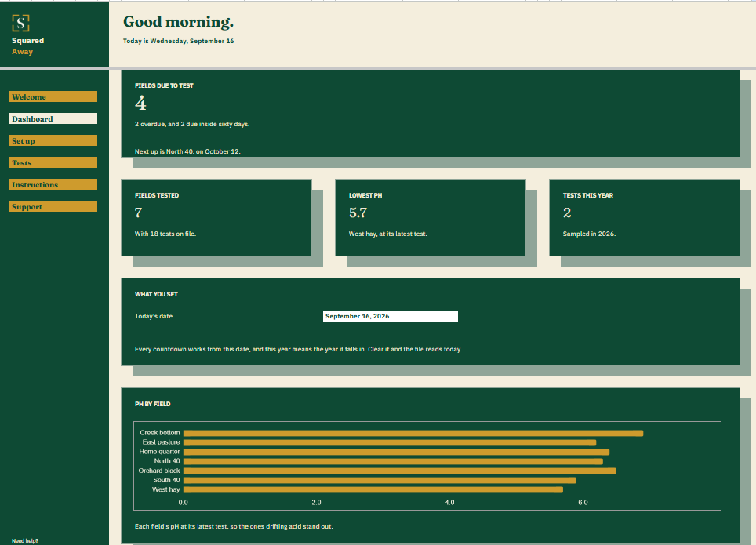Click 'Each field's pH at its latest test' caption
The height and width of the screenshot is (545, 756).
[234, 527]
